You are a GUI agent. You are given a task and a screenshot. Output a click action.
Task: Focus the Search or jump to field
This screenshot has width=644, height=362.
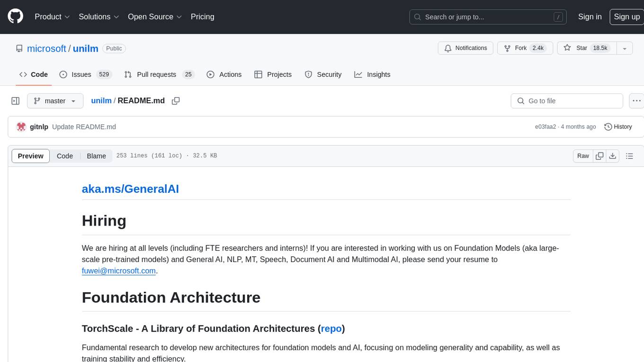point(488,17)
